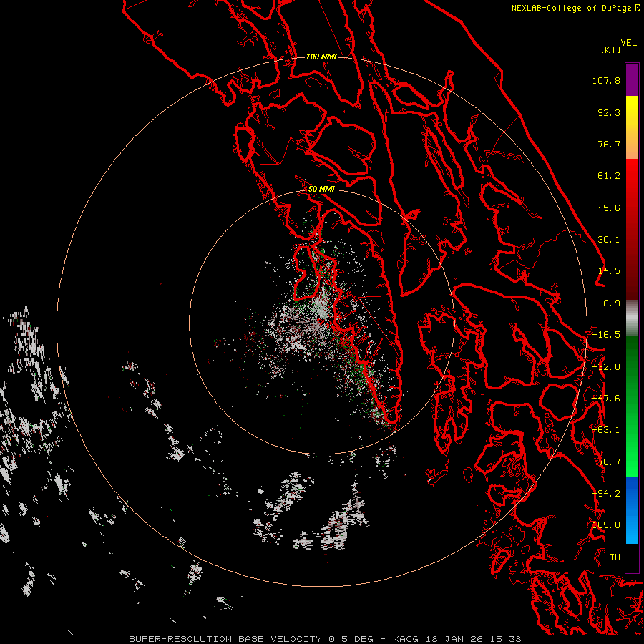644x644 pixels.
Task: Click the gray band of color scale
Action: pos(632,318)
